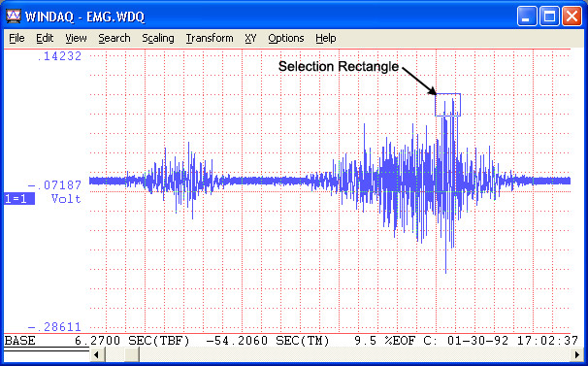Open the View menu

76,38
